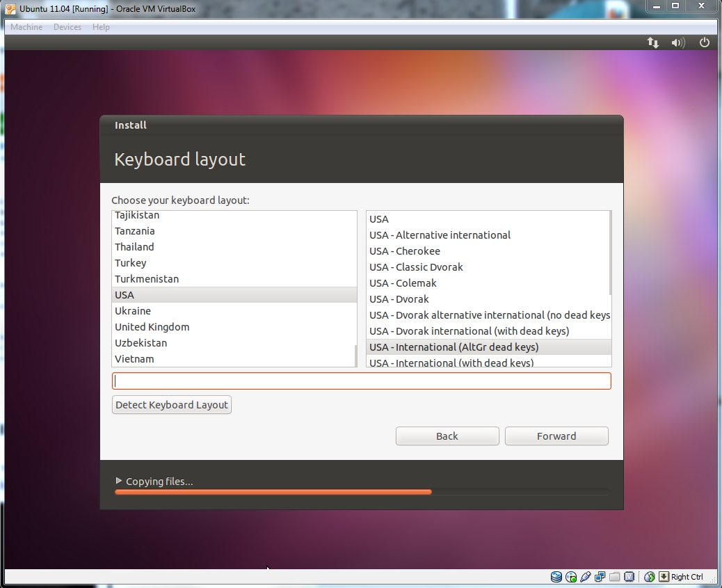Image resolution: width=722 pixels, height=588 pixels.
Task: Choose USA - Colemak layout variant
Action: coord(403,283)
